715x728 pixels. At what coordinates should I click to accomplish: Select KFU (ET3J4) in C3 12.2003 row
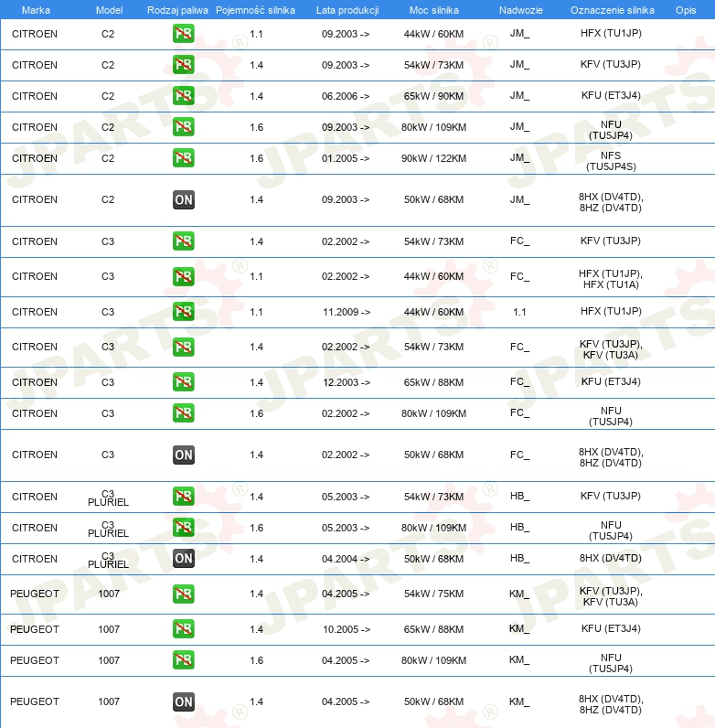click(611, 381)
